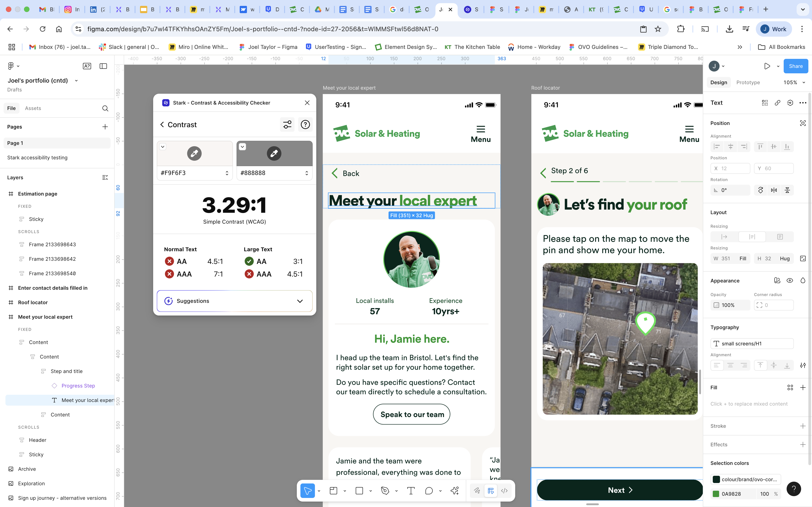812x507 pixels.
Task: Select the Roof locator frame layer
Action: pos(33,302)
